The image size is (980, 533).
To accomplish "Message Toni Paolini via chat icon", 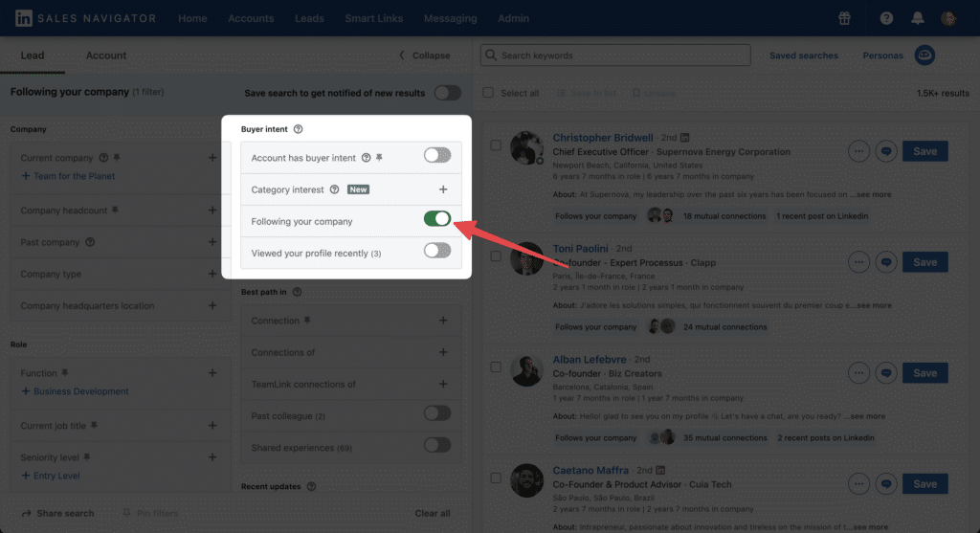I will point(886,262).
